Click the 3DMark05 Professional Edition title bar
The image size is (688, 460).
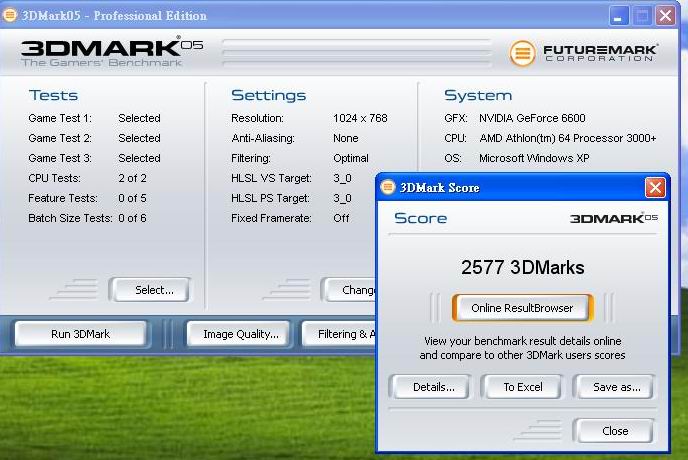pyautogui.click(x=340, y=15)
